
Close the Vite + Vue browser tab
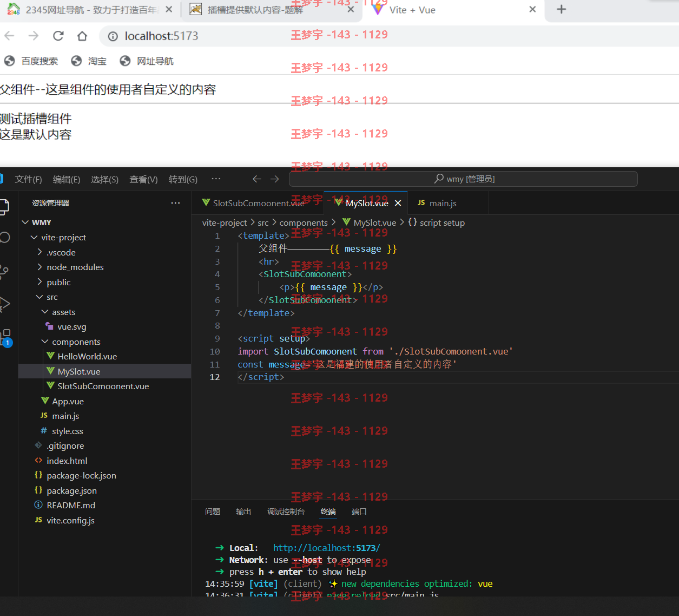point(532,9)
